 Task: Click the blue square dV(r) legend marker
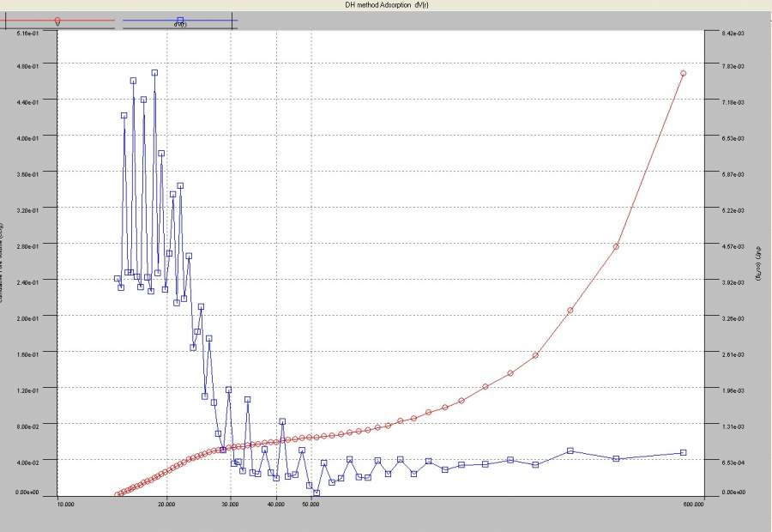(x=180, y=21)
